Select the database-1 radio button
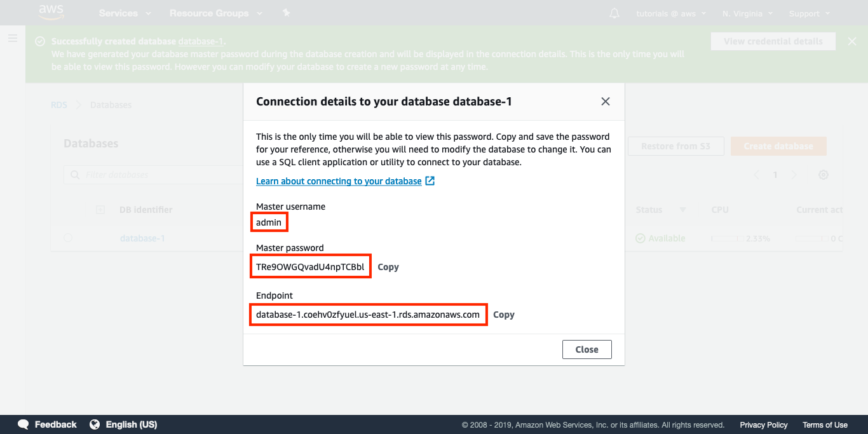The height and width of the screenshot is (434, 868). (x=68, y=238)
